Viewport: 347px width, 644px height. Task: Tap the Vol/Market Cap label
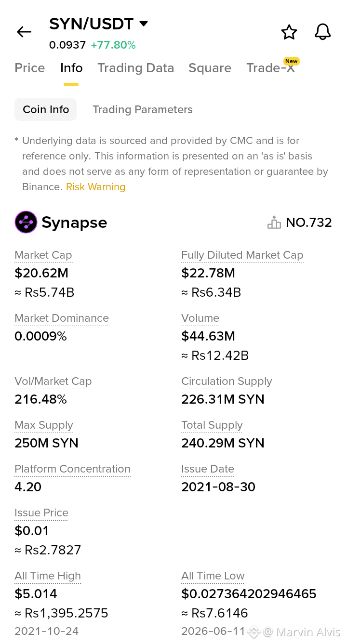point(53,381)
